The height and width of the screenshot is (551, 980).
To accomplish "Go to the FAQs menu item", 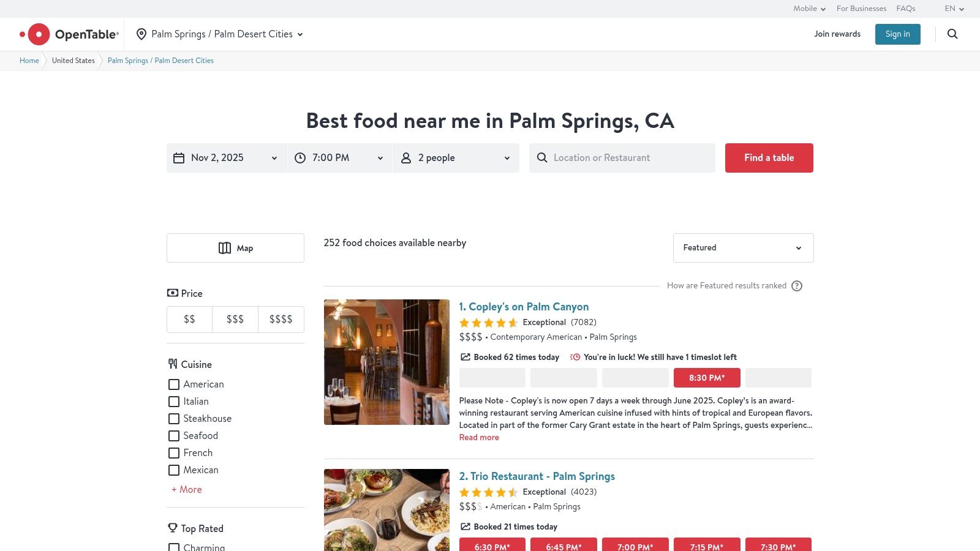I will (x=905, y=9).
